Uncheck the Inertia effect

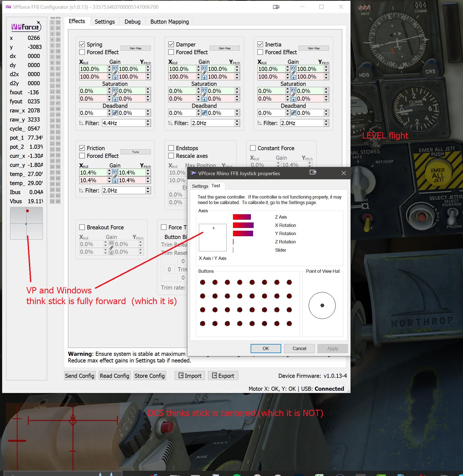[260, 44]
